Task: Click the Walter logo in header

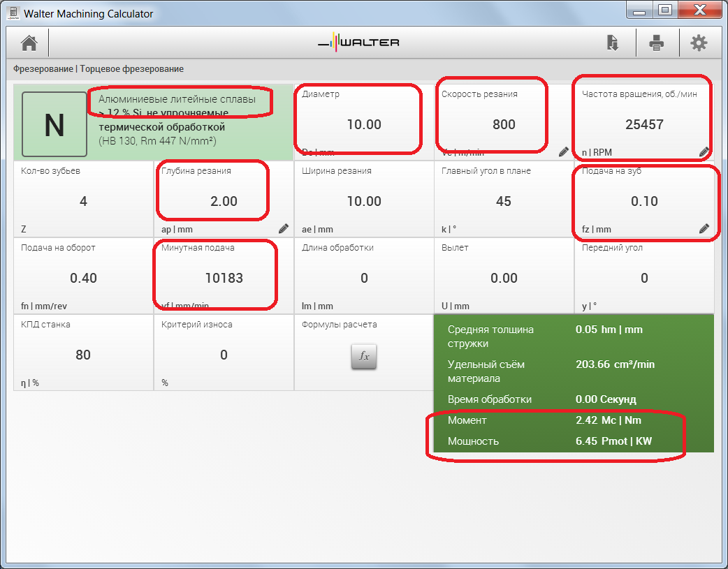Action: coord(359,42)
